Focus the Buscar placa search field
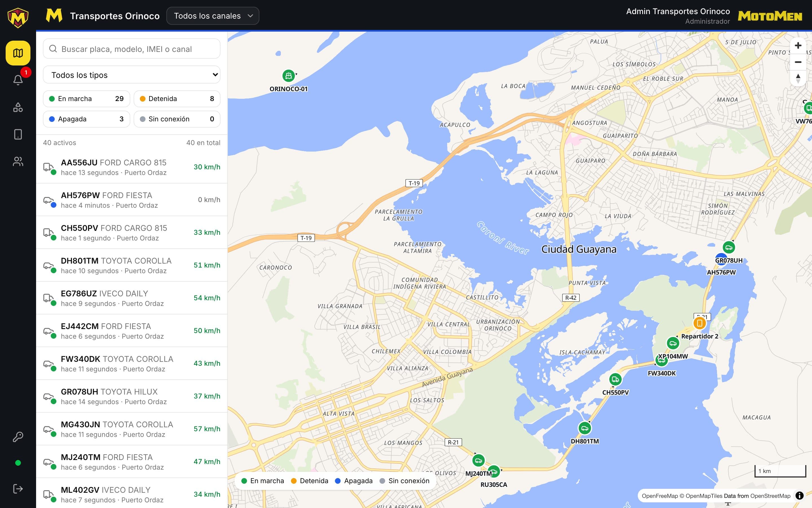 [132, 49]
